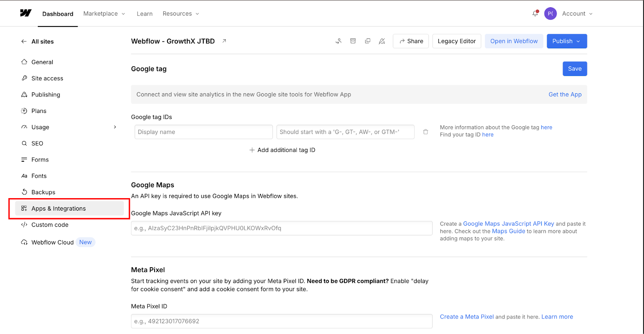Viewport: 644px width, 334px height.
Task: Click the Apps & Integrations grid icon
Action: click(24, 208)
